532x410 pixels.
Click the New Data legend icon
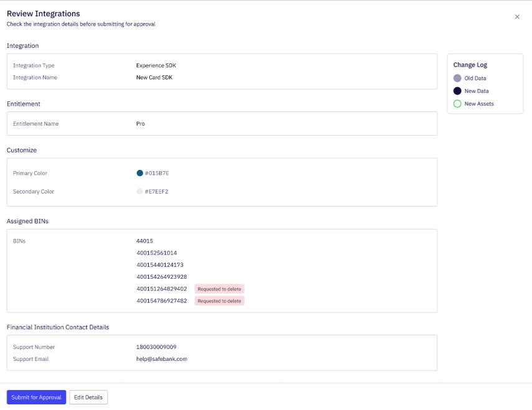pyautogui.click(x=457, y=90)
